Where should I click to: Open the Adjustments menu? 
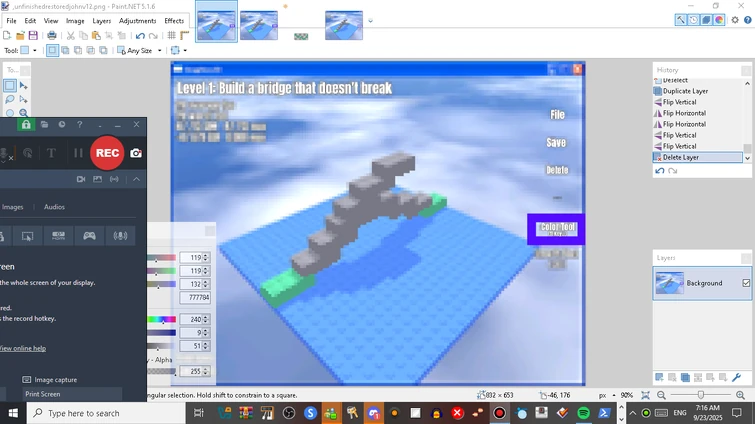pyautogui.click(x=137, y=21)
